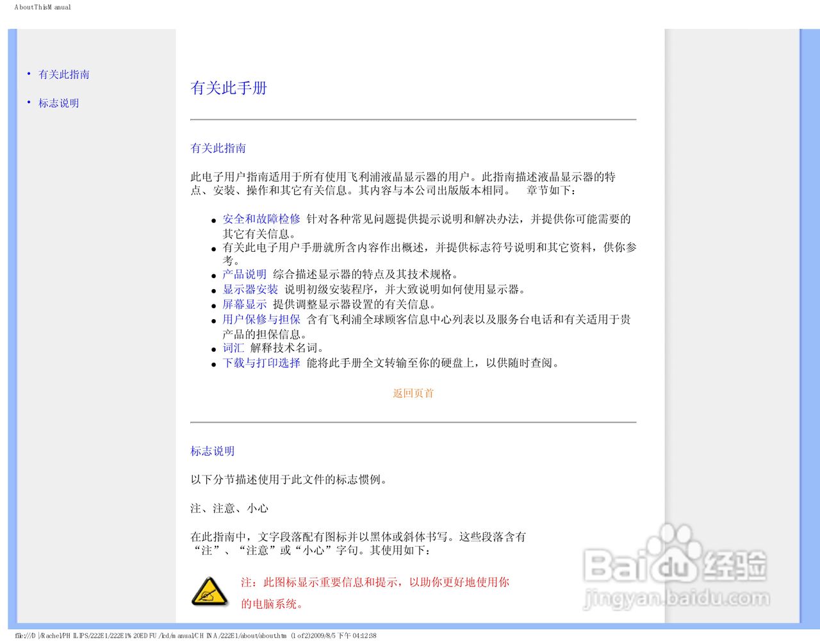Click the description 综合描述显示器的特点及其技术规格。

point(366,274)
